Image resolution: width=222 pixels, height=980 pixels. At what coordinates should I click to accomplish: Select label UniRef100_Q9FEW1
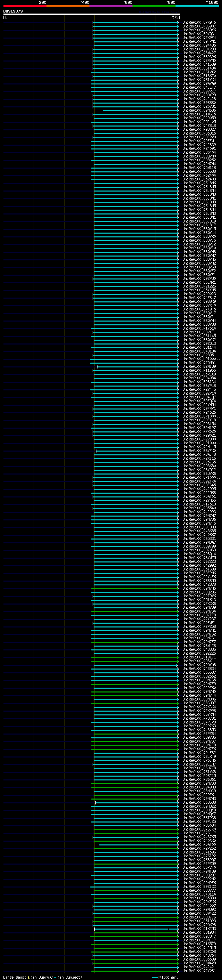199,141
